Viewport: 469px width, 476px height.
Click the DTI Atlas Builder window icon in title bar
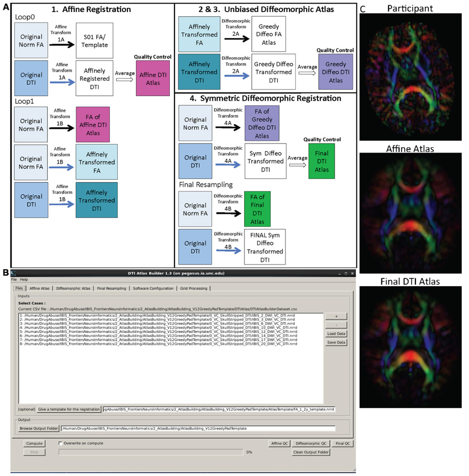(13, 273)
